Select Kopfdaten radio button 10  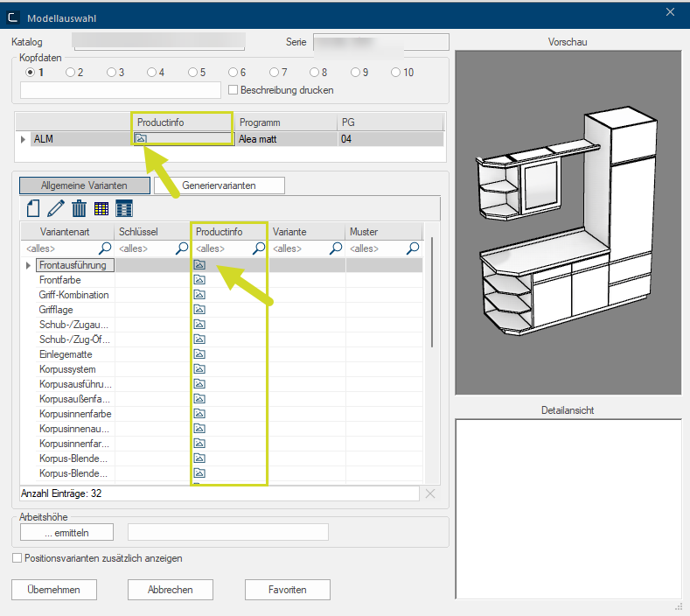pos(396,73)
